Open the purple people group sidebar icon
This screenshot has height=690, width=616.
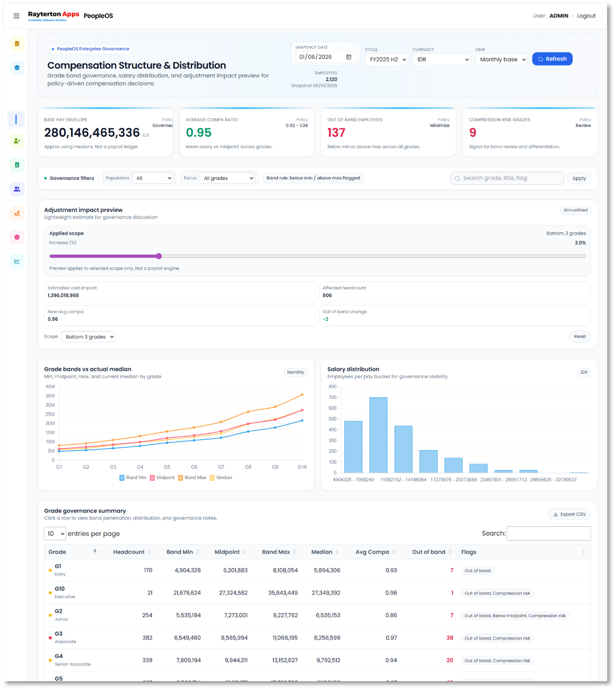[17, 189]
